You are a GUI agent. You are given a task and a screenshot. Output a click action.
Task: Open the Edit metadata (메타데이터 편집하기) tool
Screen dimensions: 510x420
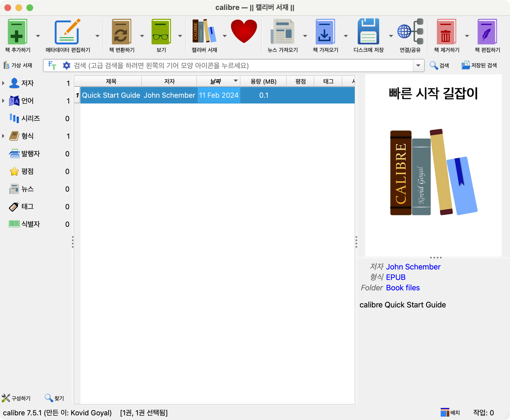[x=67, y=32]
